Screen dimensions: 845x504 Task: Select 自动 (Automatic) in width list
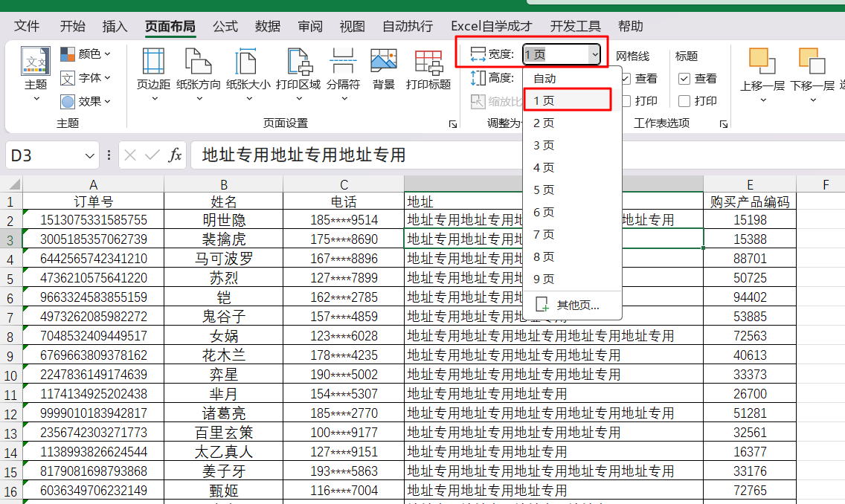point(572,79)
